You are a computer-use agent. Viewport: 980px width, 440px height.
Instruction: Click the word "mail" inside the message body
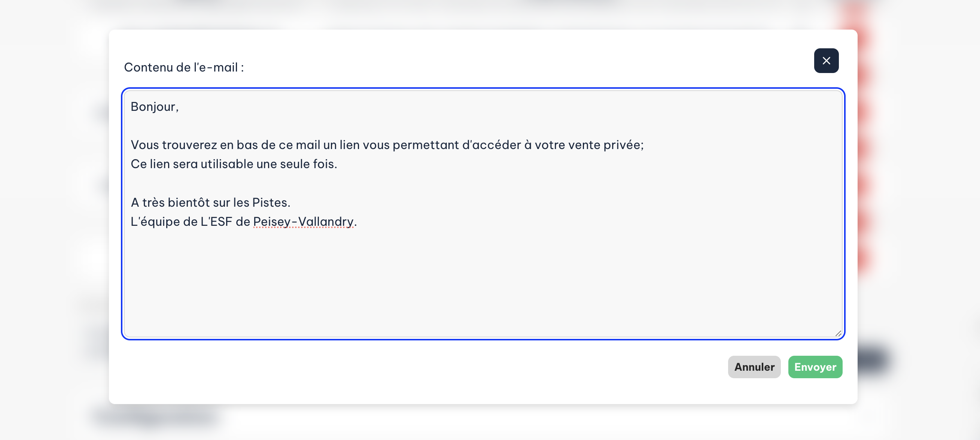tap(308, 145)
